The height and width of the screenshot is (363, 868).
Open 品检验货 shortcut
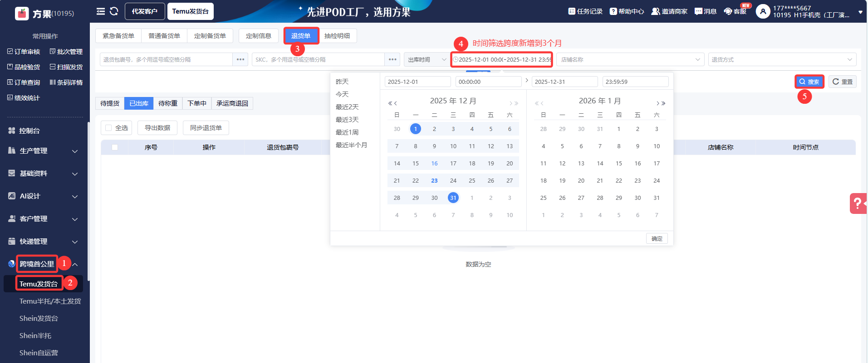(x=24, y=67)
